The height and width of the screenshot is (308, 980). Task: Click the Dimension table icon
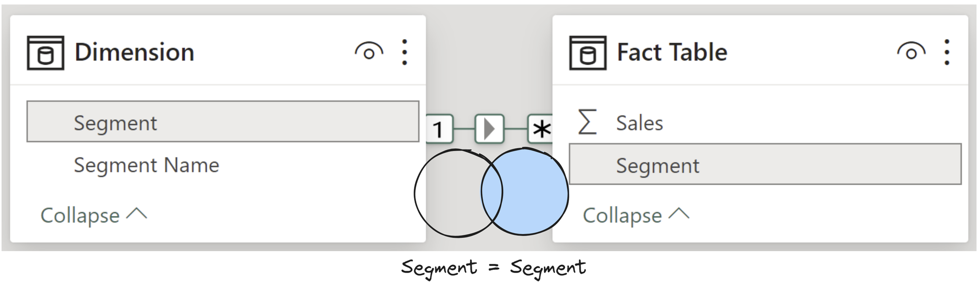click(x=45, y=53)
